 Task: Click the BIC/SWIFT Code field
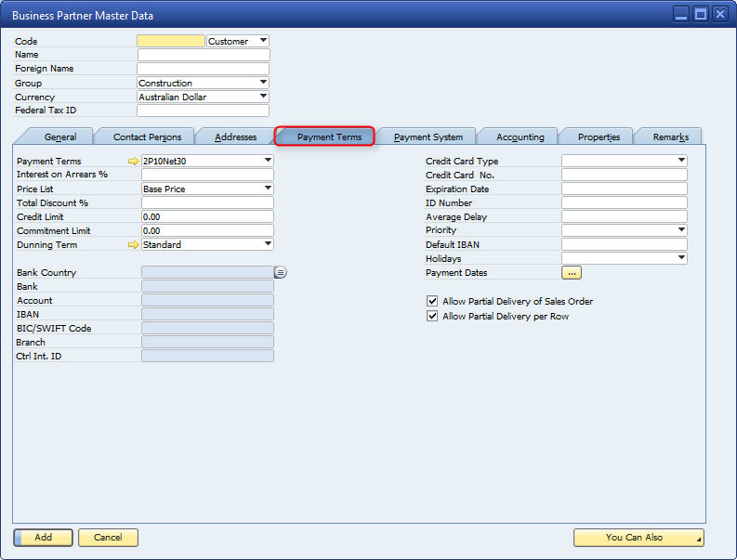click(x=207, y=329)
